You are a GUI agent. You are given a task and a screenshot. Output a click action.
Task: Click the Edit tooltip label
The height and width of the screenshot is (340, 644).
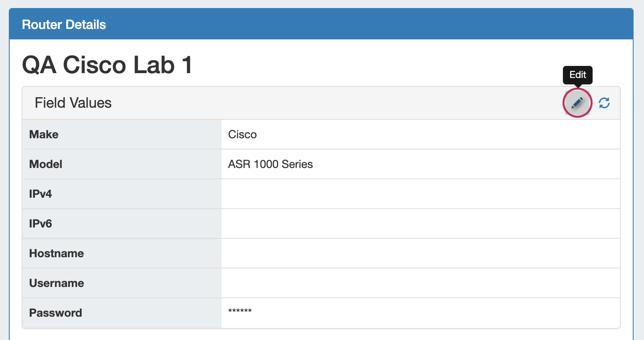pyautogui.click(x=577, y=75)
